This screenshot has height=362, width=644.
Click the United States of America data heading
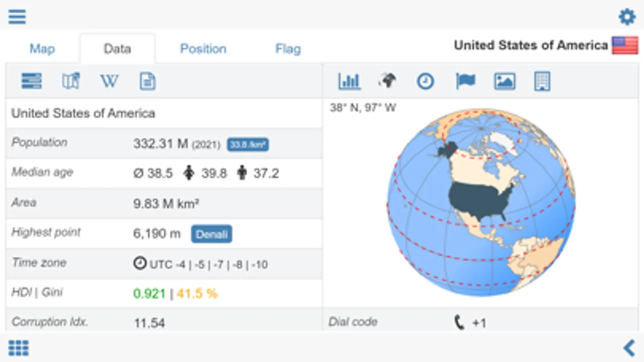[x=83, y=113]
